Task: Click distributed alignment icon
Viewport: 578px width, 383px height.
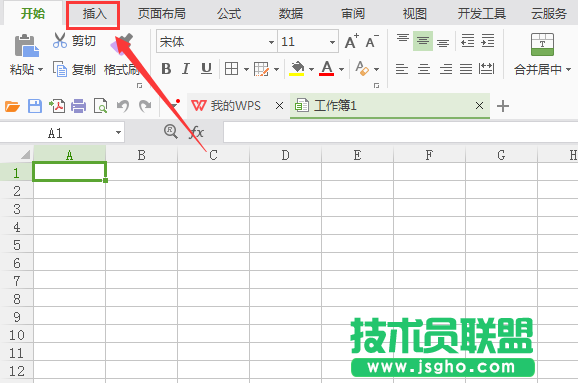Action: 486,69
